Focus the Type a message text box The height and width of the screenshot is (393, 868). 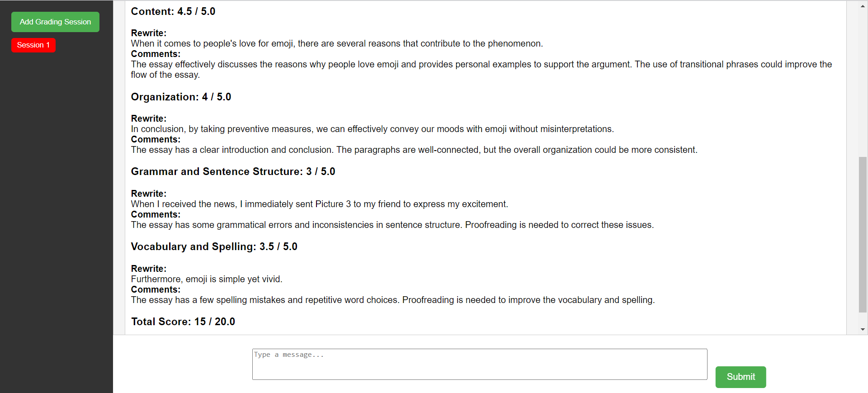480,364
